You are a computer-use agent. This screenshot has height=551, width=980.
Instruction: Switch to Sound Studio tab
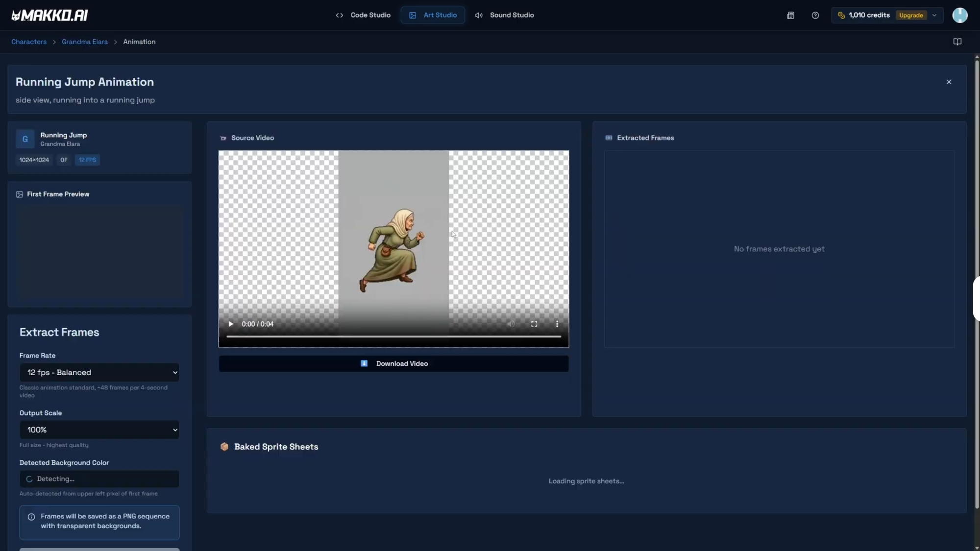pyautogui.click(x=504, y=15)
